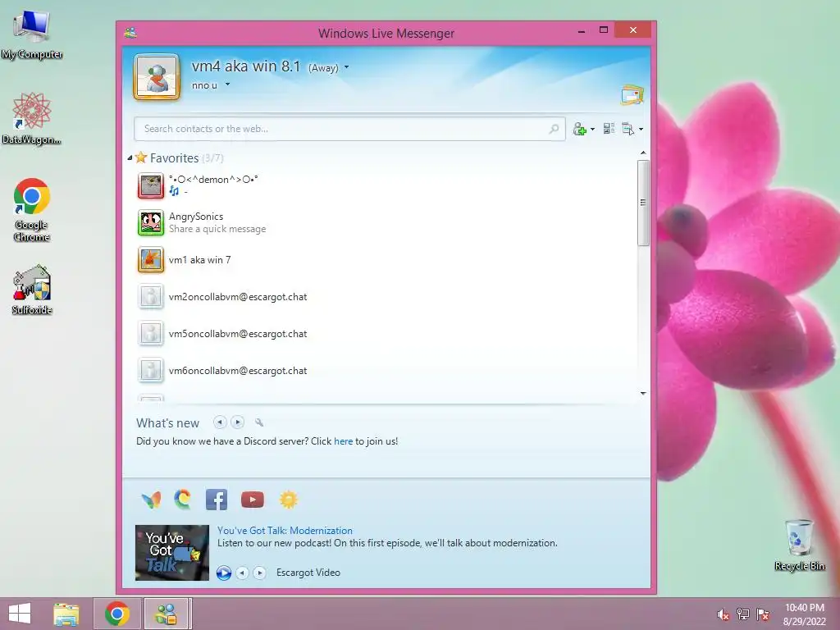This screenshot has height=630, width=840.
Task: Open the Windows Start button
Action: [20, 614]
